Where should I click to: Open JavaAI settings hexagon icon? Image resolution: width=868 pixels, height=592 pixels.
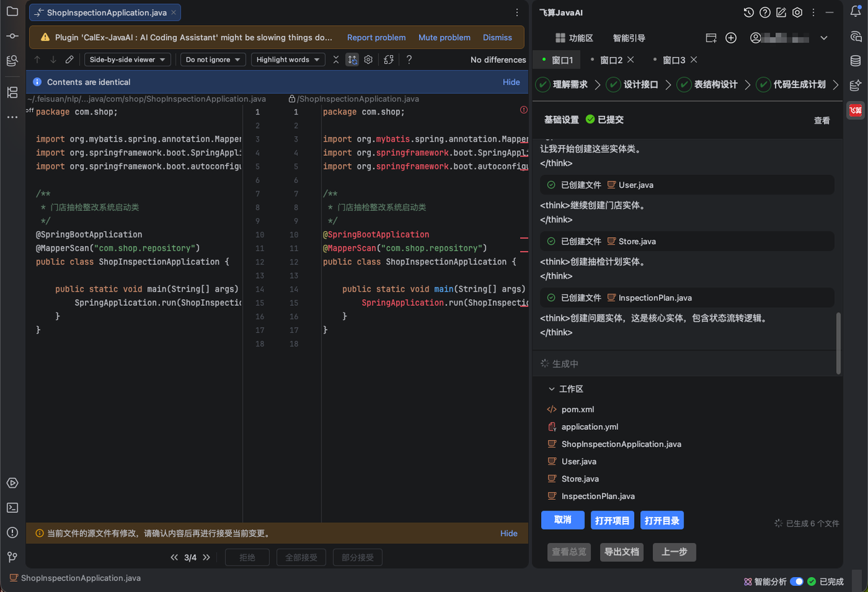pyautogui.click(x=797, y=12)
